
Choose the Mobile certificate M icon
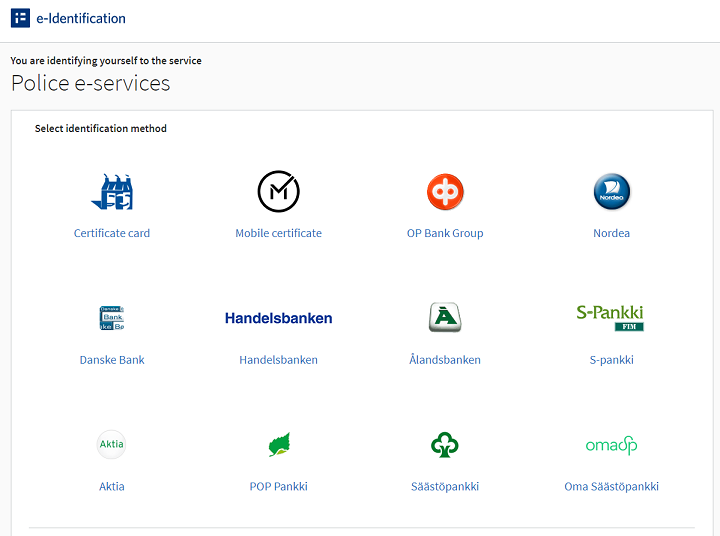pos(279,192)
